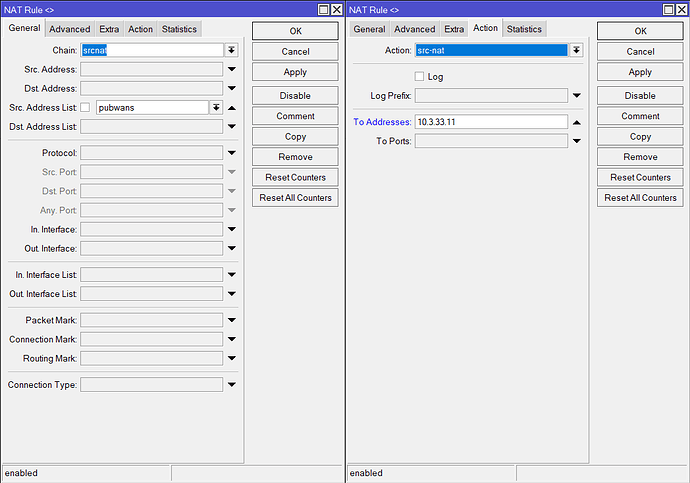The image size is (690, 483).
Task: Reset All Counters in left window
Action: (295, 198)
